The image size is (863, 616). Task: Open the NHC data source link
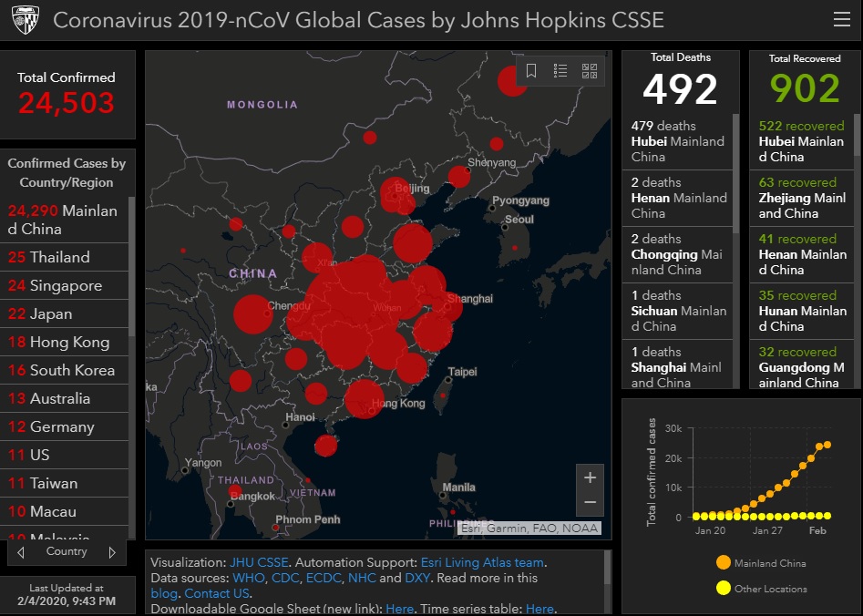coord(362,578)
